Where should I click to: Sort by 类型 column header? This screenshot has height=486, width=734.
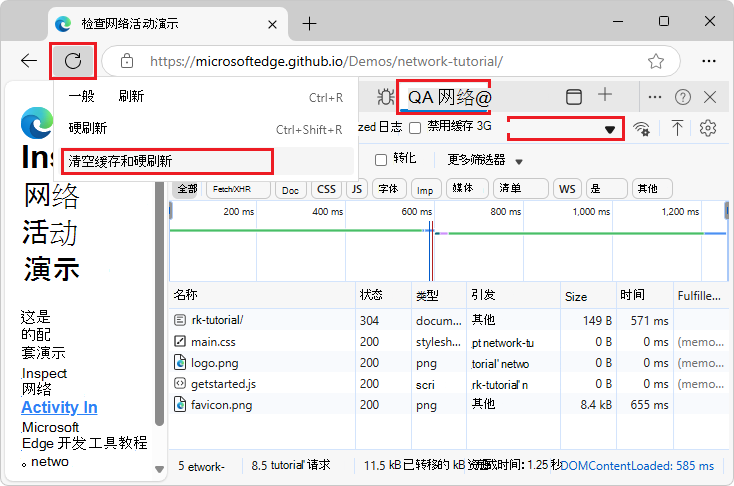click(439, 295)
